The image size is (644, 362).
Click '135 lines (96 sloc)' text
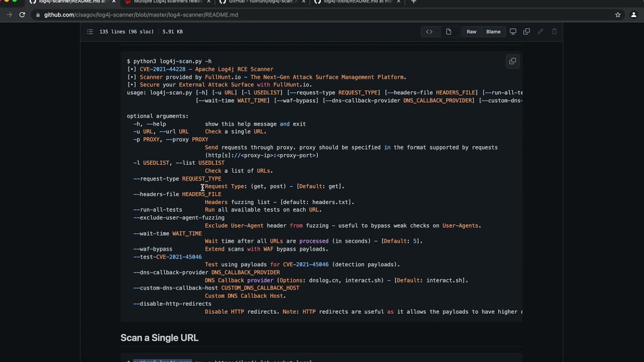tap(126, 32)
